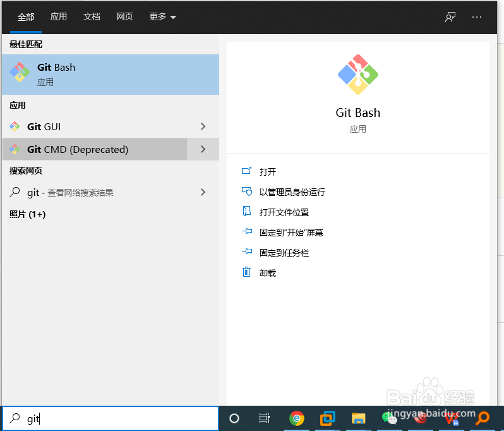Choose 卸载 to uninstall Git Bash

[x=267, y=273]
